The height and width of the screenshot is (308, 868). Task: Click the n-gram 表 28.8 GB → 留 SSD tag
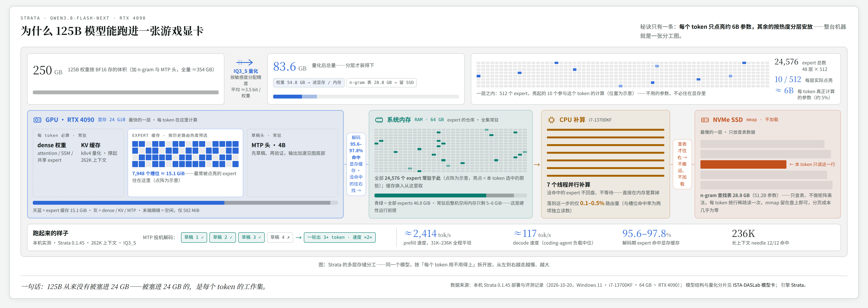point(381,82)
